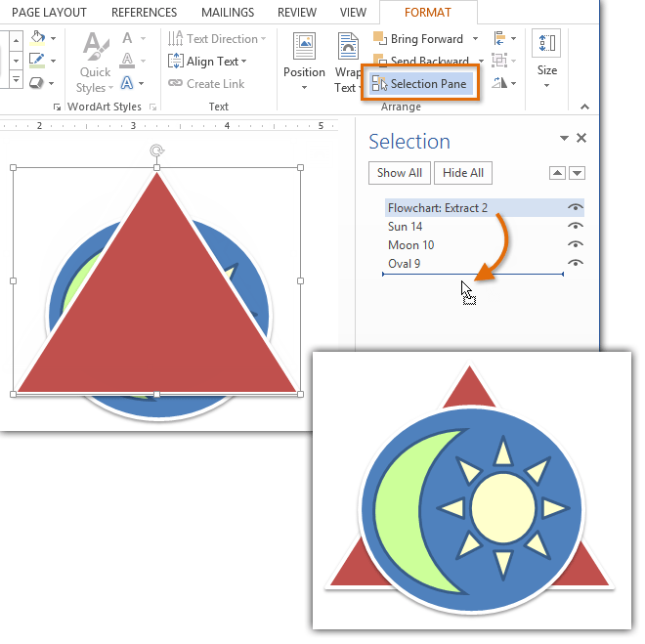
Task: Click the Text Effects glowing A icon
Action: [x=127, y=83]
